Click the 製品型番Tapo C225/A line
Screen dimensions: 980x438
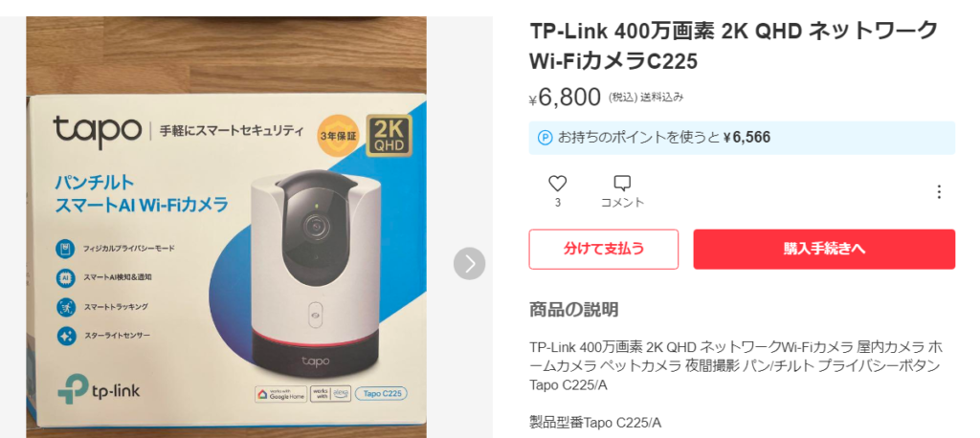(x=595, y=423)
